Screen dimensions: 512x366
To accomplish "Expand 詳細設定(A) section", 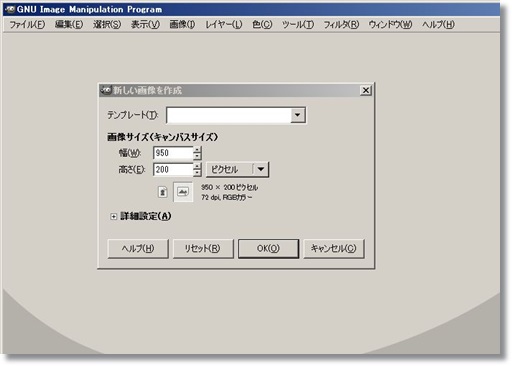I will 113,217.
